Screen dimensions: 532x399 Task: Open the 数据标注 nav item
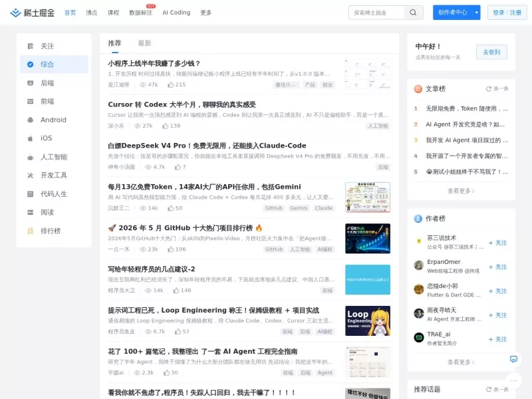141,13
